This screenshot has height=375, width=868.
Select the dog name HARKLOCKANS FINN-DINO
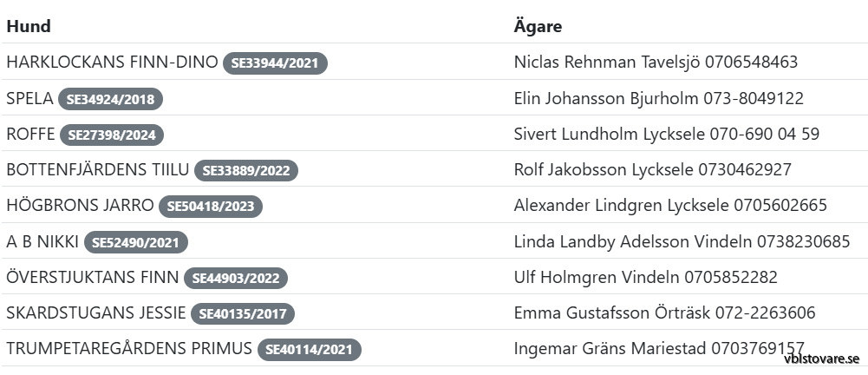[x=112, y=62]
